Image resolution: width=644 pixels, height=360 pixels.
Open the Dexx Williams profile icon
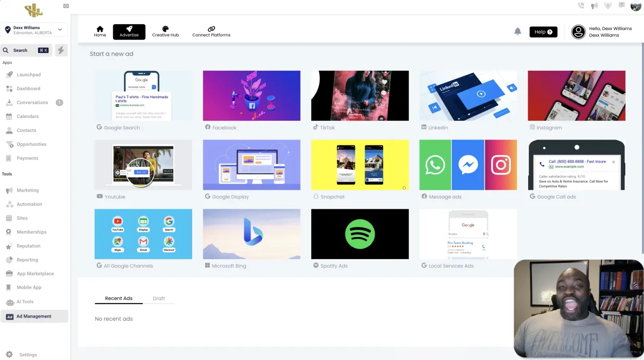click(578, 32)
